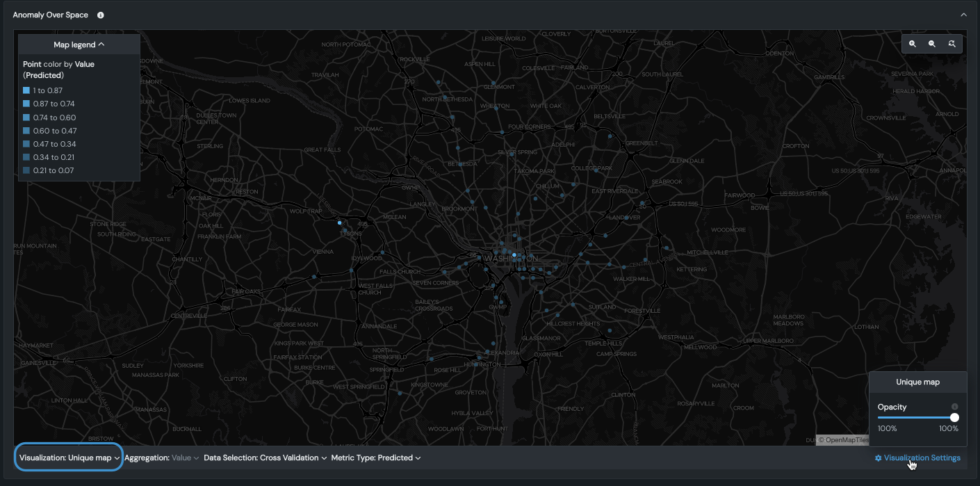The image size is (980, 486).
Task: Collapse the Anomaly Over Space panel
Action: click(x=963, y=15)
